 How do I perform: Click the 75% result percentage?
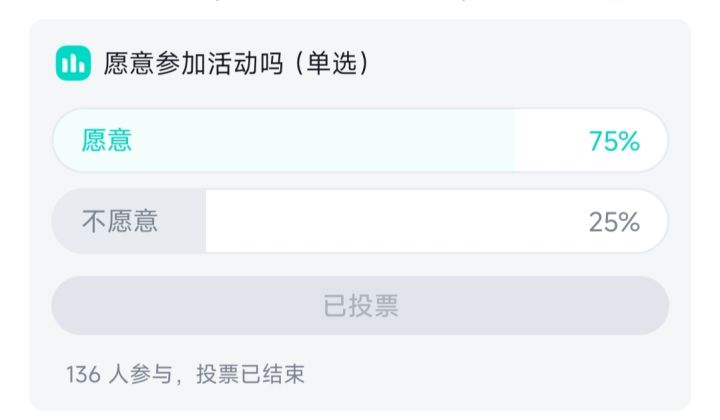tap(614, 141)
